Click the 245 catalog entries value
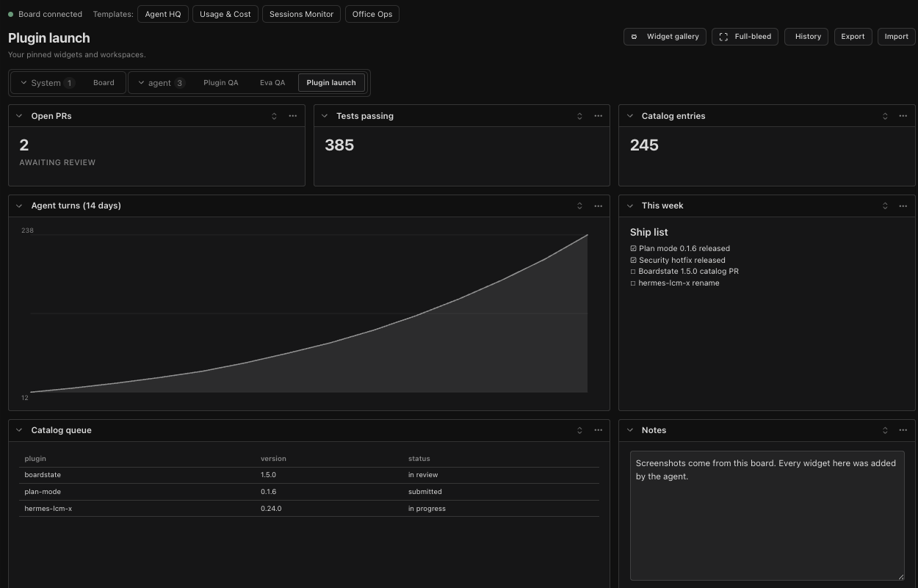The width and height of the screenshot is (918, 588). [x=644, y=145]
